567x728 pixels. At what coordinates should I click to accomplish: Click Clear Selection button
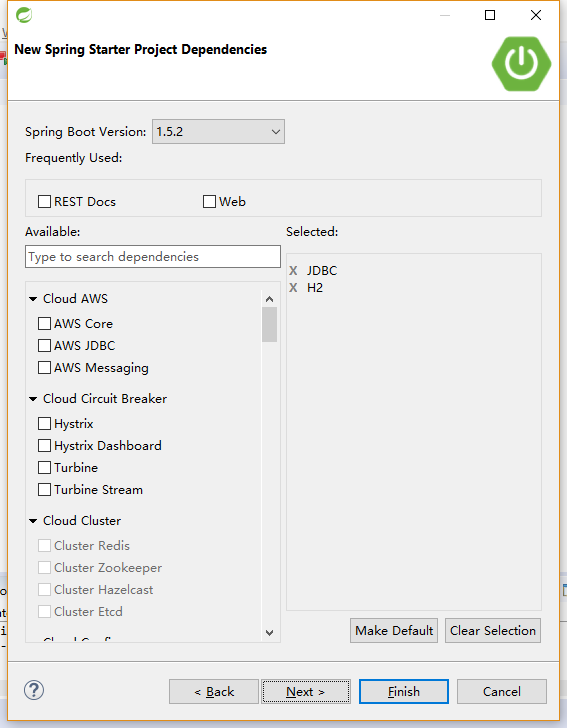tap(493, 630)
